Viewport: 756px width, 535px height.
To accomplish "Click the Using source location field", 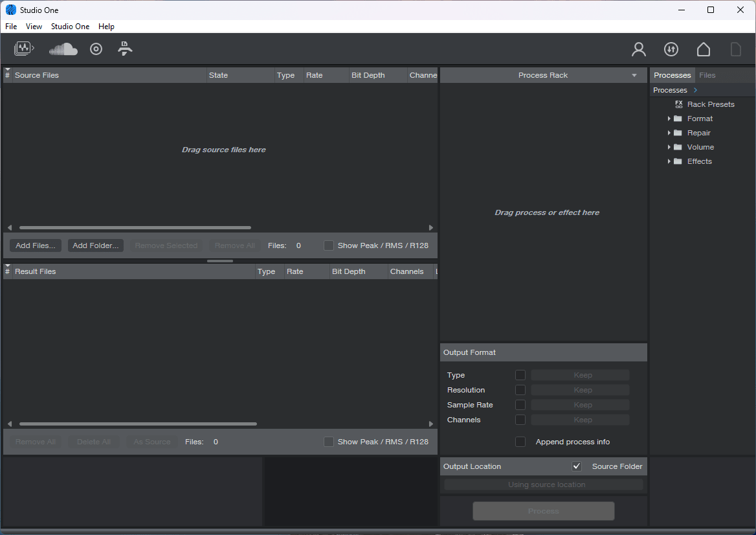I will [x=544, y=485].
